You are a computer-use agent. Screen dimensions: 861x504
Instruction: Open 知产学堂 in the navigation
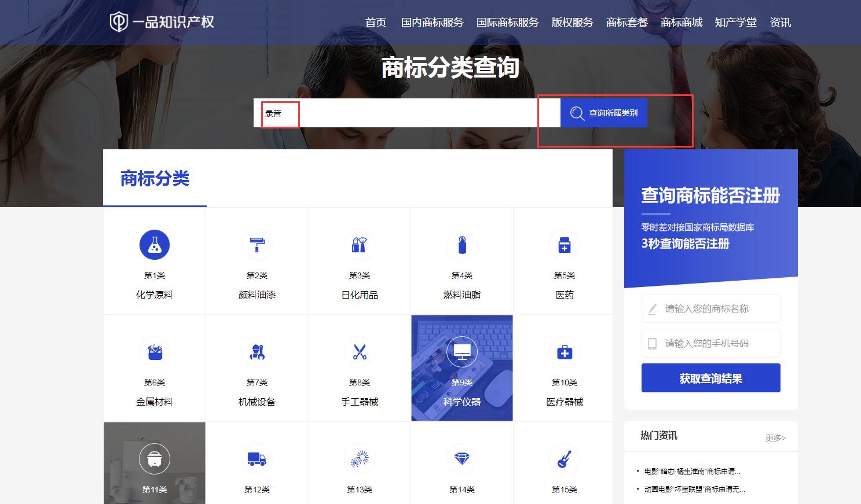click(x=736, y=23)
